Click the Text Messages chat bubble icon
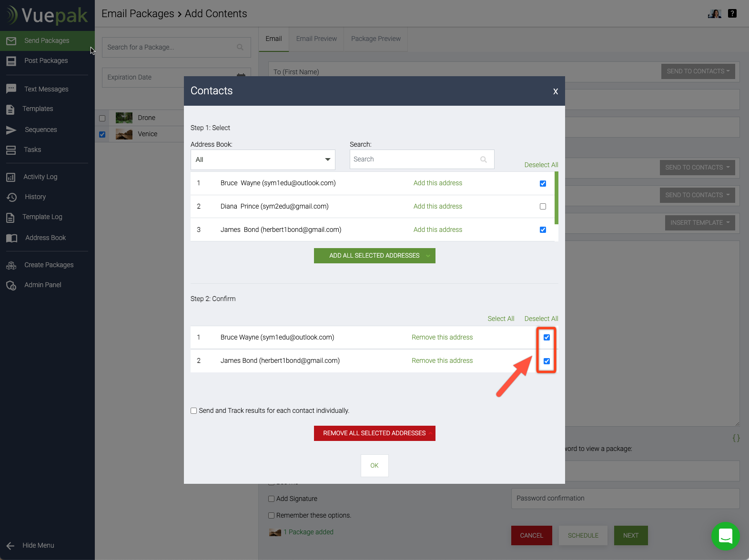This screenshot has height=560, width=749. point(11,89)
